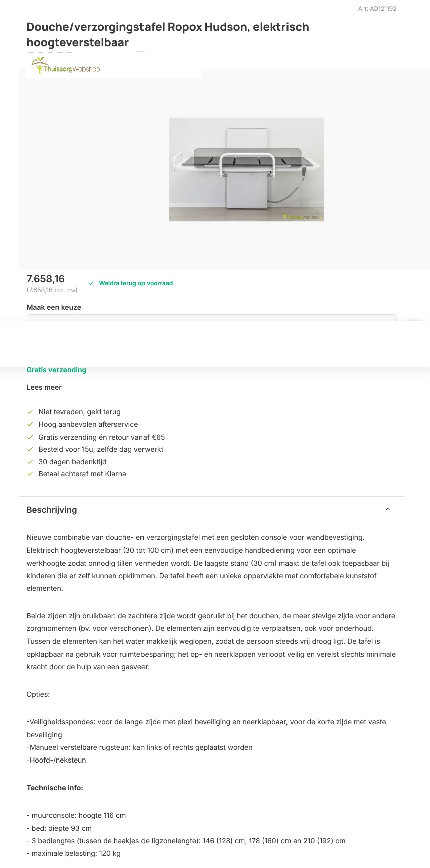430x868 pixels.
Task: Click the product title Douche/verzorgingstafel Ropox Hudson
Action: click(168, 27)
